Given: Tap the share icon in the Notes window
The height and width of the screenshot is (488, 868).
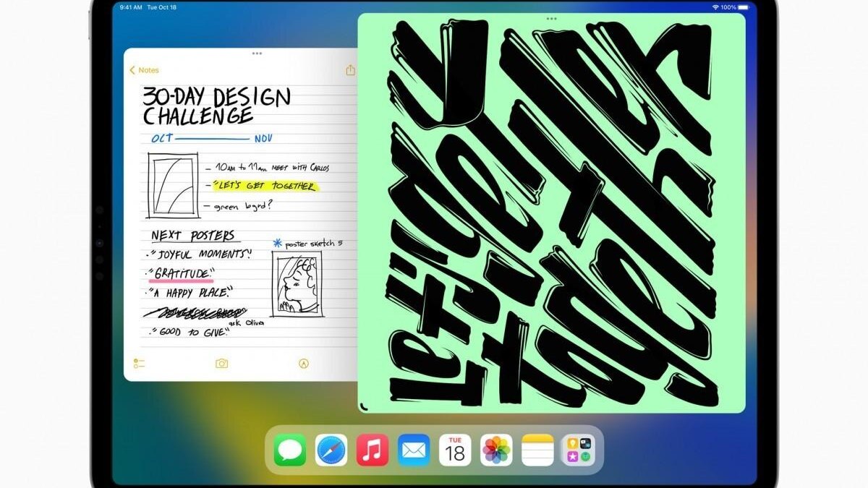Looking at the screenshot, I should tap(351, 70).
